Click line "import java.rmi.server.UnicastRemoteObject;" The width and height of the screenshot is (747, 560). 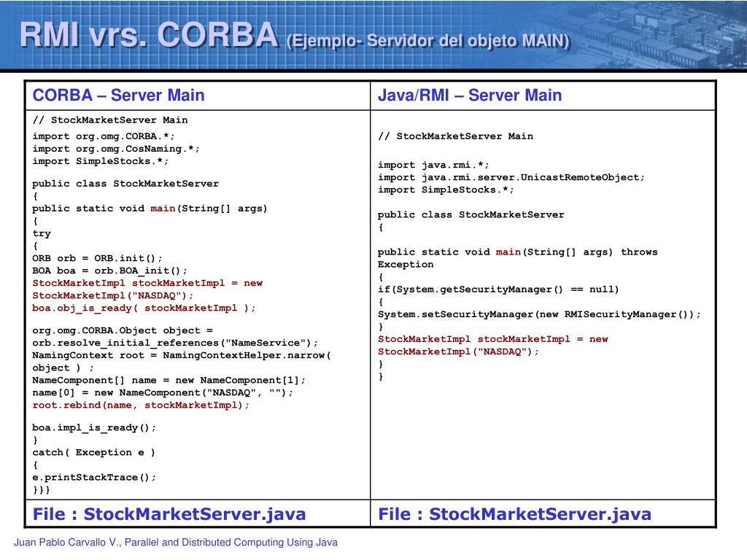511,178
